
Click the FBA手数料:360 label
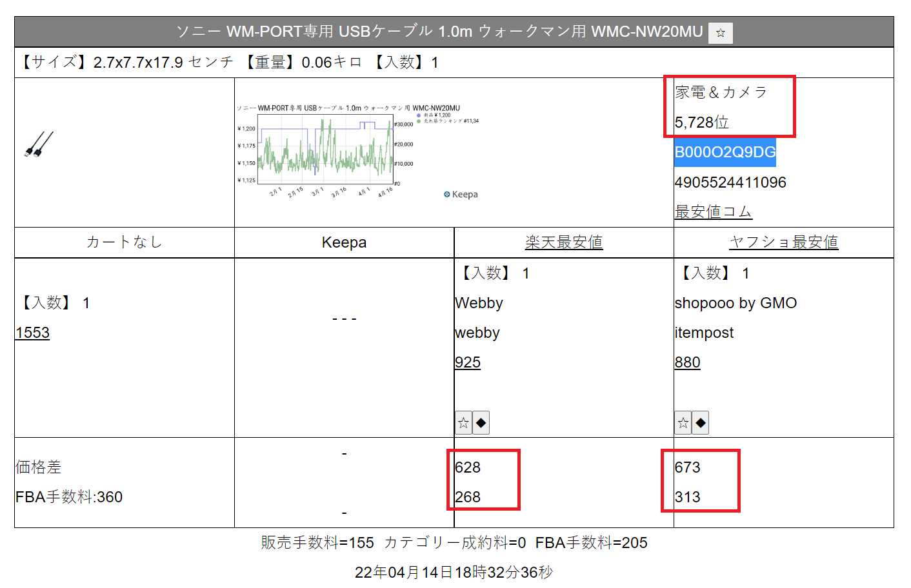point(69,497)
